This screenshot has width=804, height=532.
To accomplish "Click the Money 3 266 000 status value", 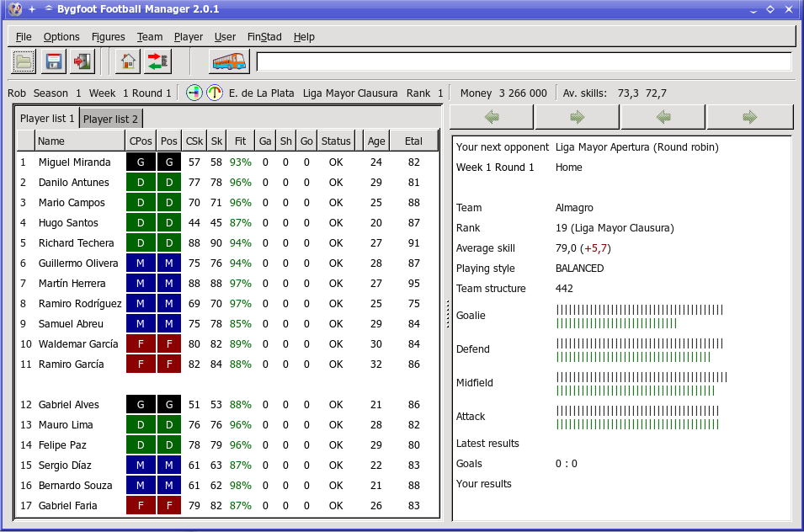I will 503,93.
